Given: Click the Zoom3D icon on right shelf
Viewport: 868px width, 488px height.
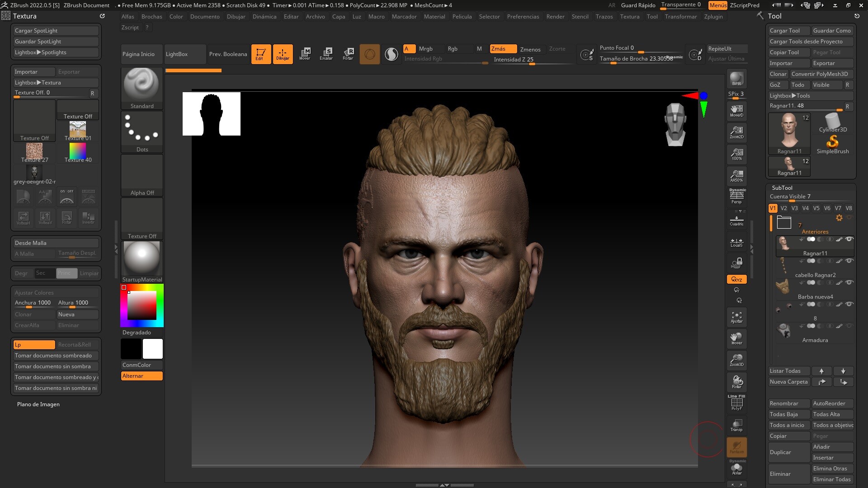Looking at the screenshot, I should point(736,360).
